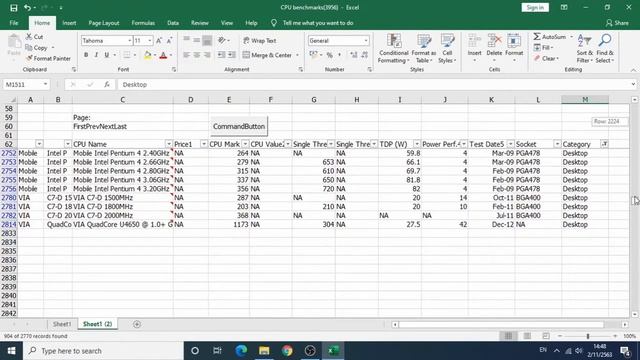Open the Name Box dropdown for M1511
Viewport: 640px width, 360px height.
tap(45, 84)
